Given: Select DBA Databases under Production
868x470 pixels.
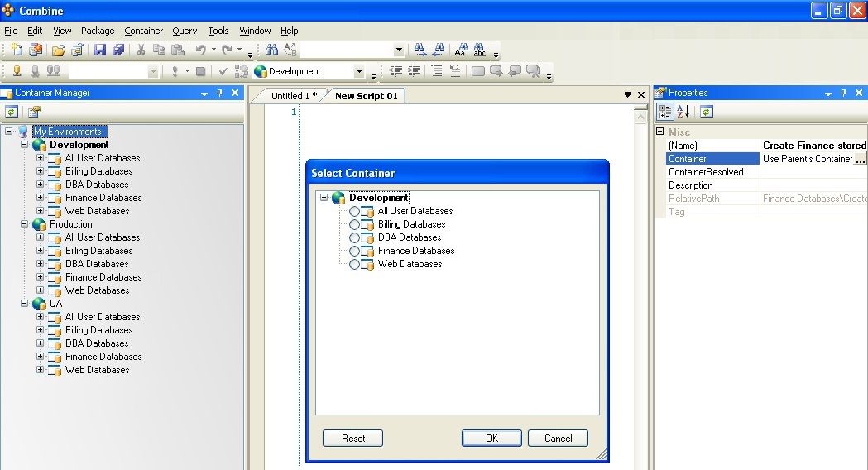Looking at the screenshot, I should click(96, 264).
